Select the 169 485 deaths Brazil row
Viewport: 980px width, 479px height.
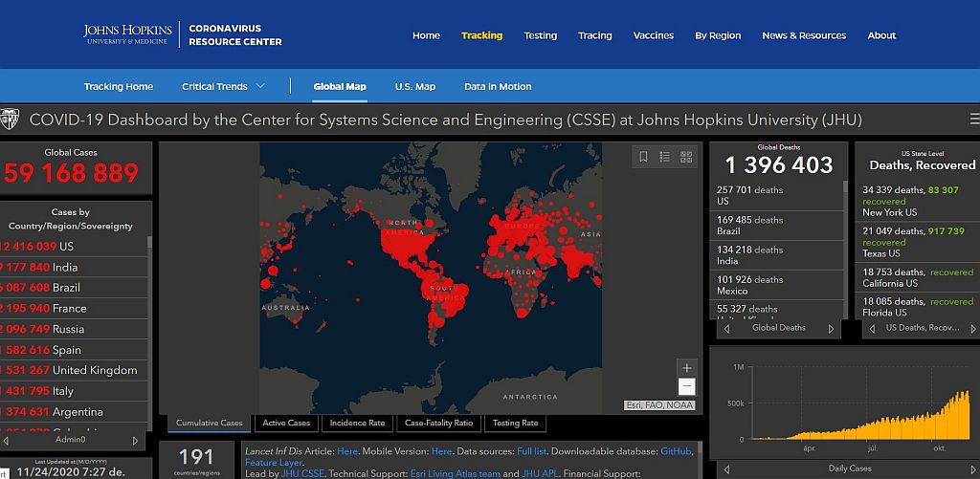pyautogui.click(x=777, y=226)
